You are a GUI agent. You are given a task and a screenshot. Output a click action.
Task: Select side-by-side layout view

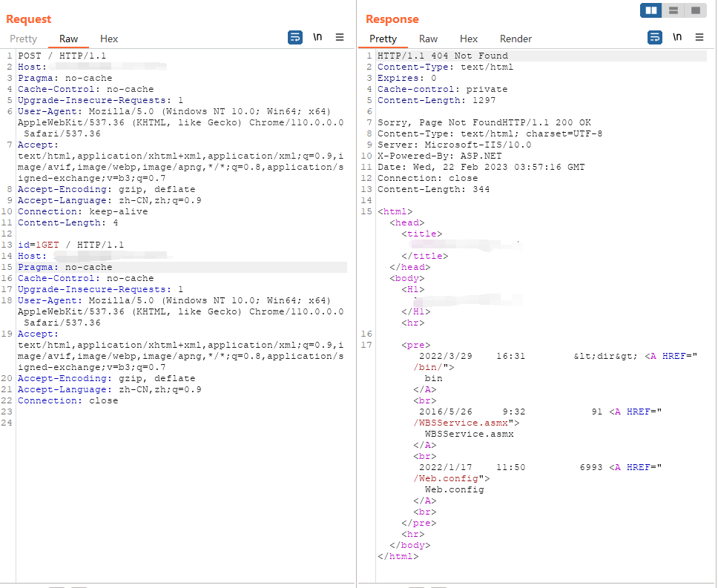pyautogui.click(x=651, y=10)
